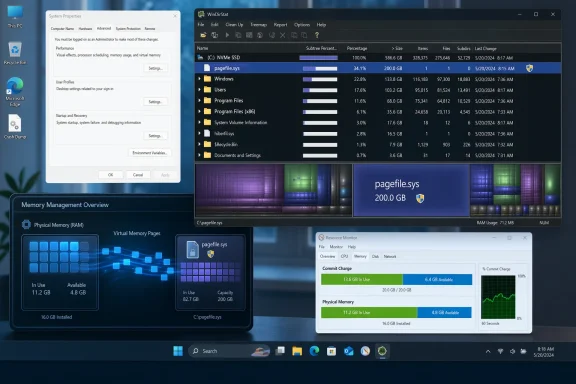
Task: Switch to Network tab in Resource Monitor
Action: coord(390,256)
